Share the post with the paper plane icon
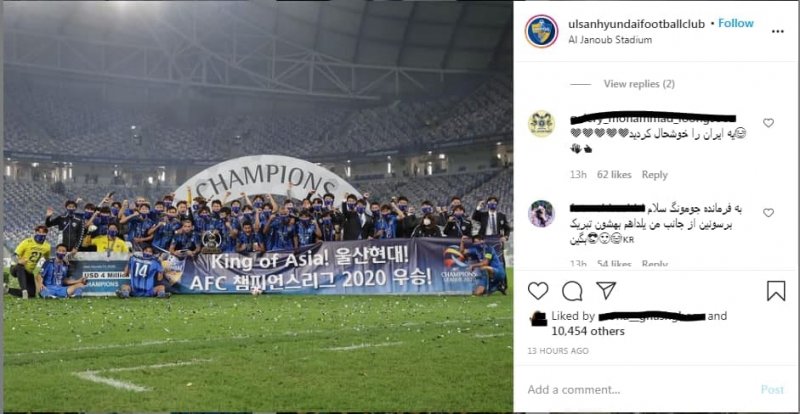 (606, 290)
